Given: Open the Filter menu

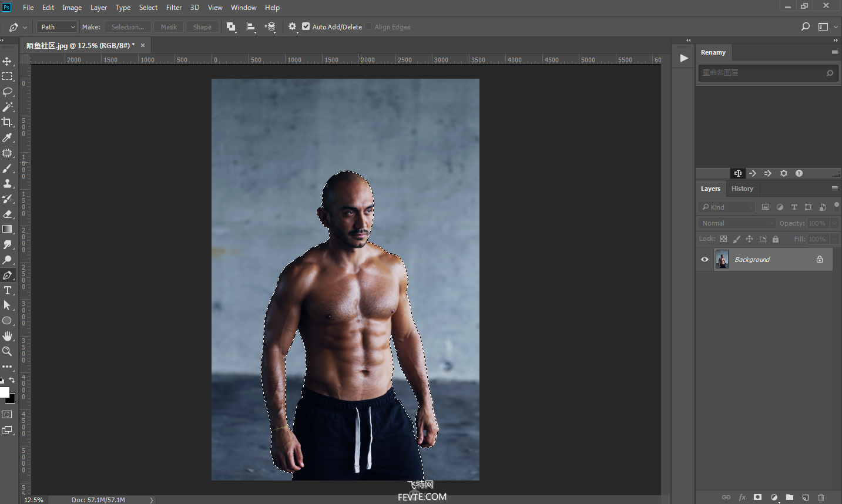Looking at the screenshot, I should [x=174, y=8].
